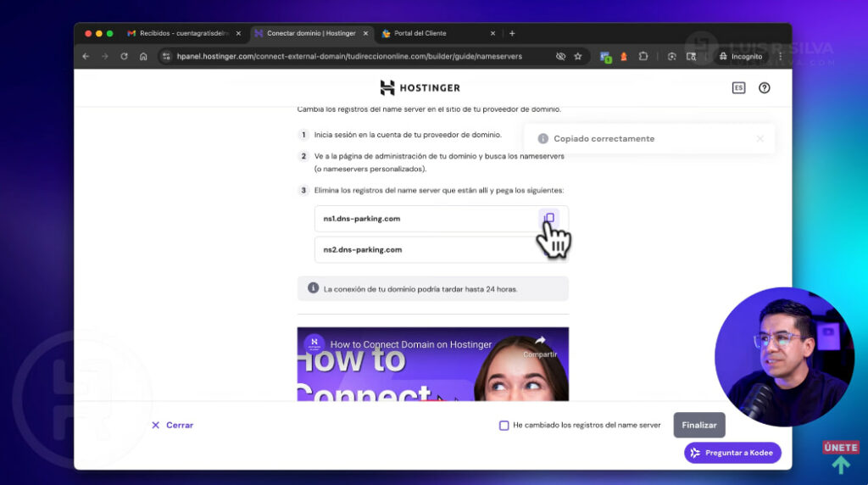The image size is (868, 485).
Task: Open Preguntar a Kodee chat
Action: click(x=732, y=453)
